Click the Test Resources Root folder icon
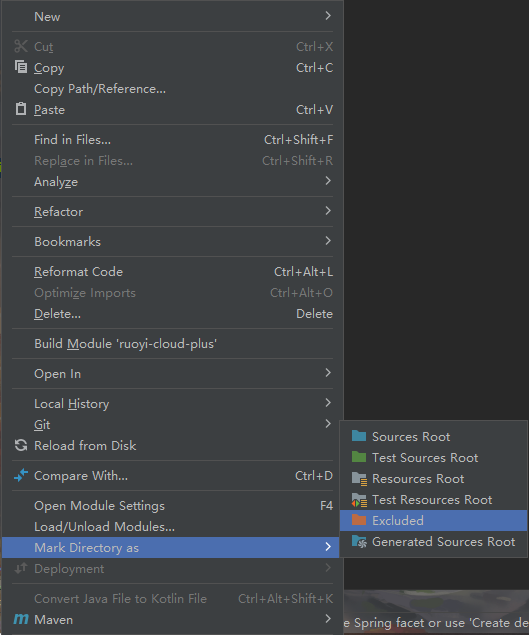The width and height of the screenshot is (529, 635). (359, 500)
